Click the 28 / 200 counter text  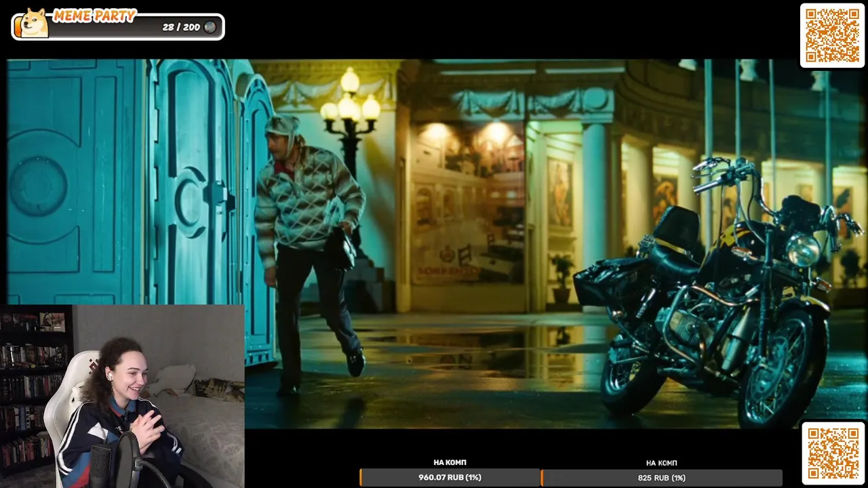(181, 28)
